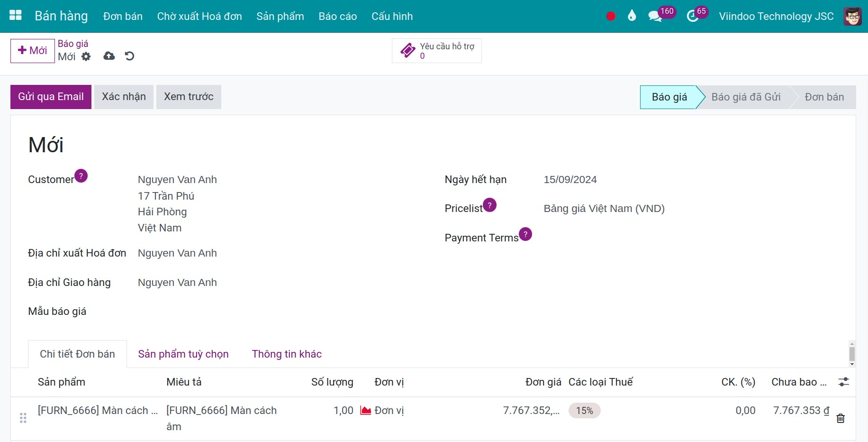This screenshot has height=442, width=868.
Task: Switch to the Thông tin khác tab
Action: pyautogui.click(x=286, y=354)
